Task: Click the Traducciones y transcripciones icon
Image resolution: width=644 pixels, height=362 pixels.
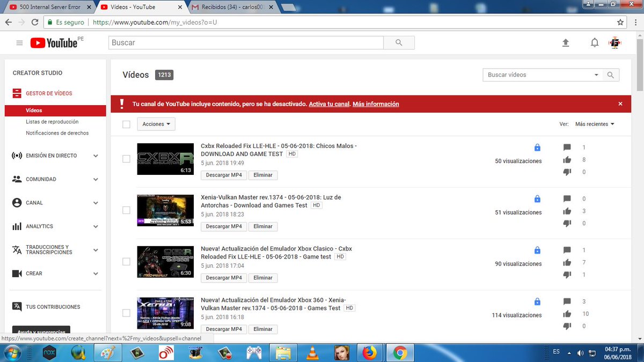Action: pyautogui.click(x=17, y=250)
